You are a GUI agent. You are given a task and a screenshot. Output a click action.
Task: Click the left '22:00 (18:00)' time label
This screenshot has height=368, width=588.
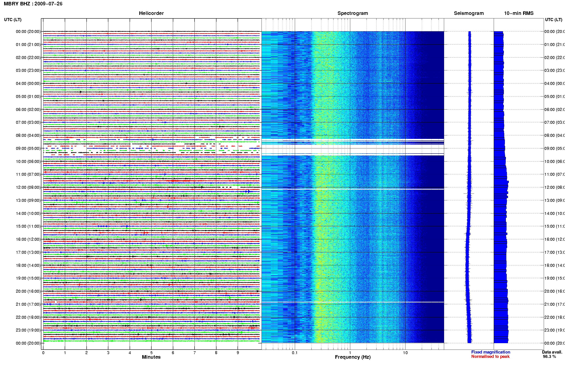[28, 317]
